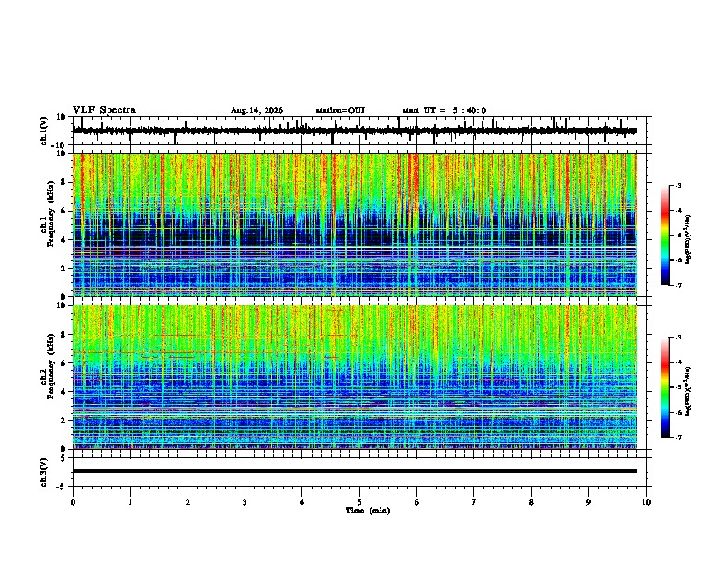Viewport: 728px width, 563px height.
Task: Click the '6' tick on the time axis
Action: 417,502
